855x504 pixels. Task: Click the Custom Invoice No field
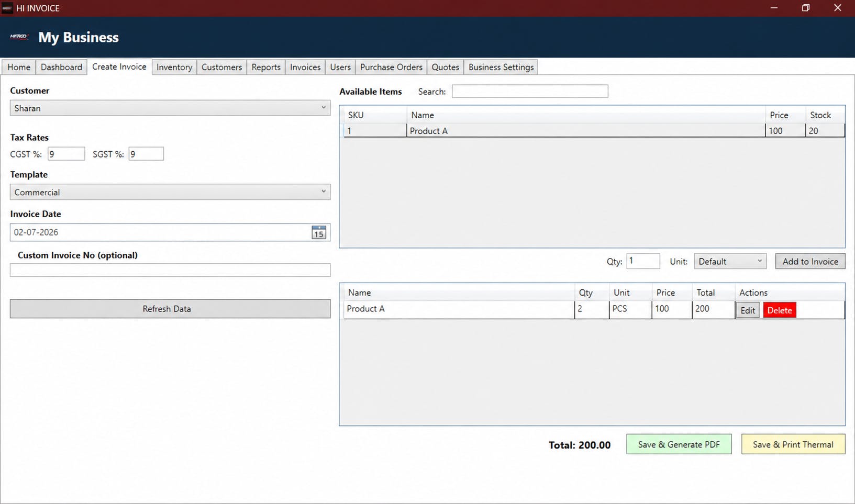coord(170,270)
